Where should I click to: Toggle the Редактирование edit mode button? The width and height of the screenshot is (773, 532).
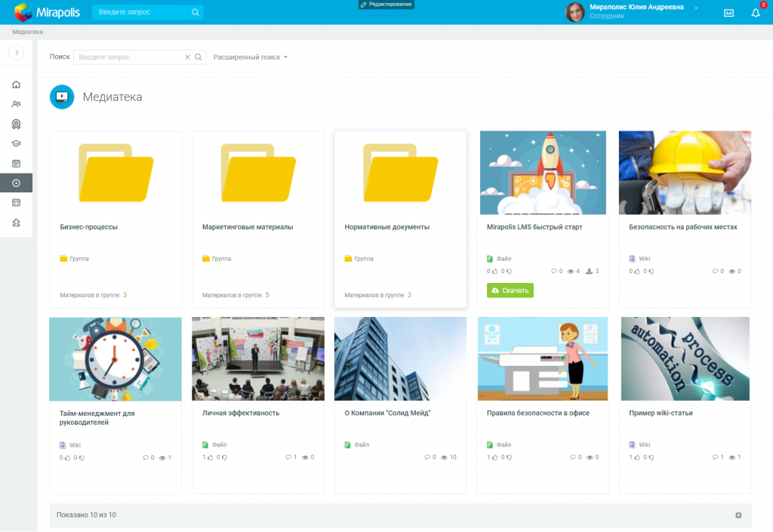[x=386, y=5]
